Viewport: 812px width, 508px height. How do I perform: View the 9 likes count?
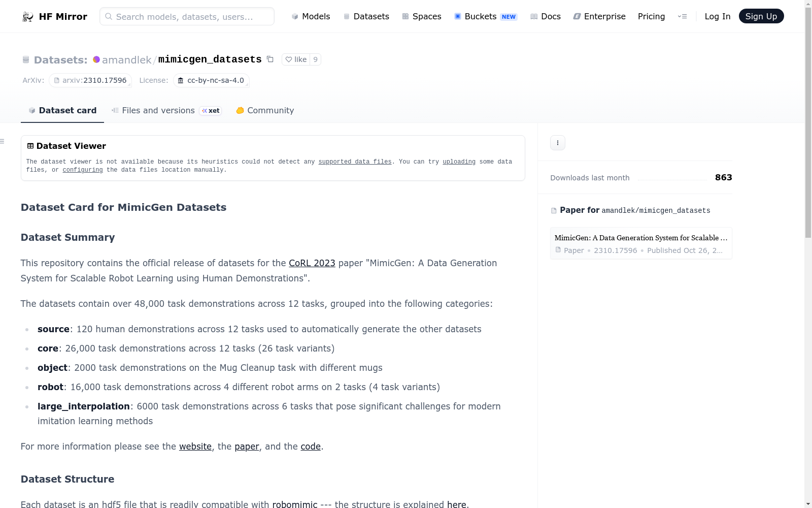pos(315,59)
